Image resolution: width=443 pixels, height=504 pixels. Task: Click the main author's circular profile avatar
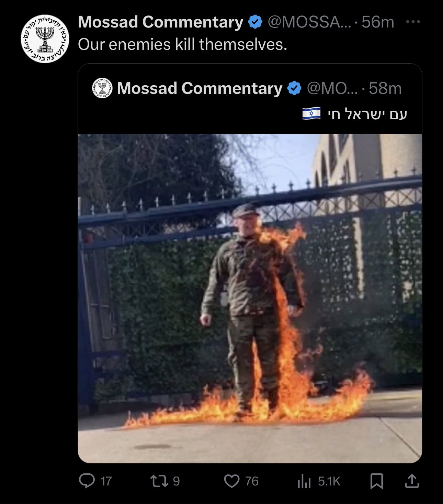[x=45, y=39]
